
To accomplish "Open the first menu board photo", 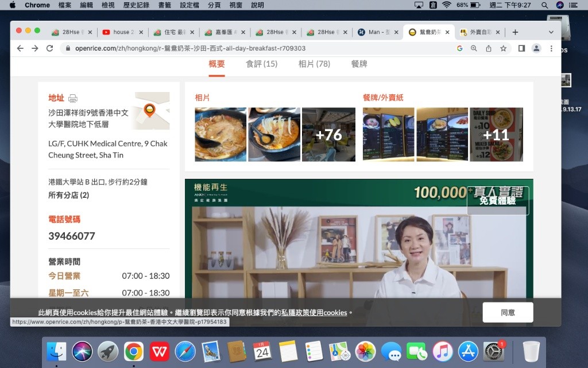I will (x=389, y=135).
